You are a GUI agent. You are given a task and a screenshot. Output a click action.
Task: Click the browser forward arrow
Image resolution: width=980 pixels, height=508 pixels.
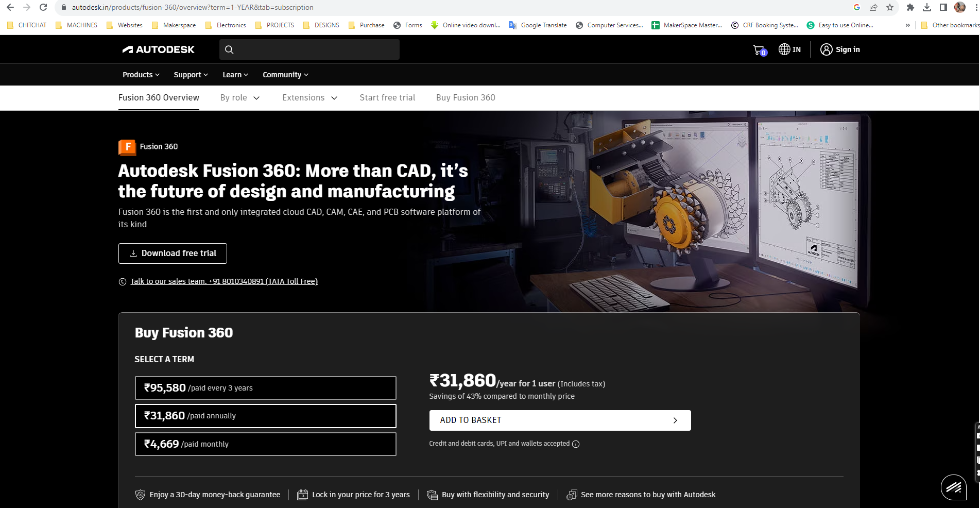27,7
